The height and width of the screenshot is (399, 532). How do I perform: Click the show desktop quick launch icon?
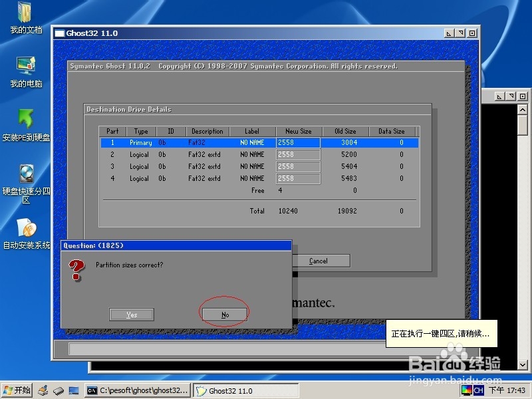pyautogui.click(x=74, y=390)
